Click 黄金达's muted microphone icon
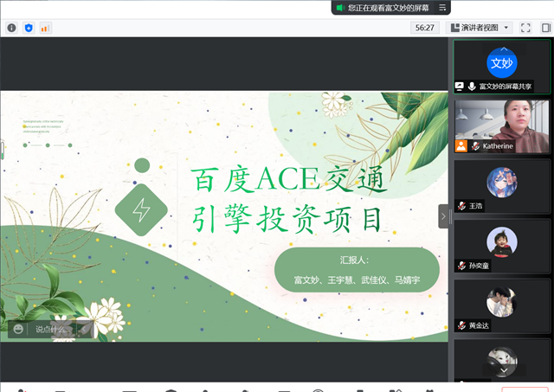The height and width of the screenshot is (392, 554). pos(461,325)
